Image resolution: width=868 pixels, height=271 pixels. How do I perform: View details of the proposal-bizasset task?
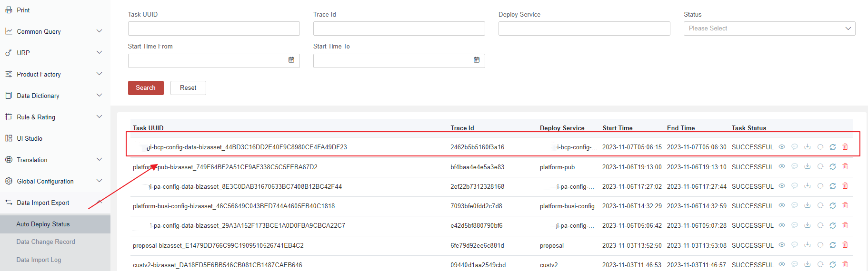(782, 245)
